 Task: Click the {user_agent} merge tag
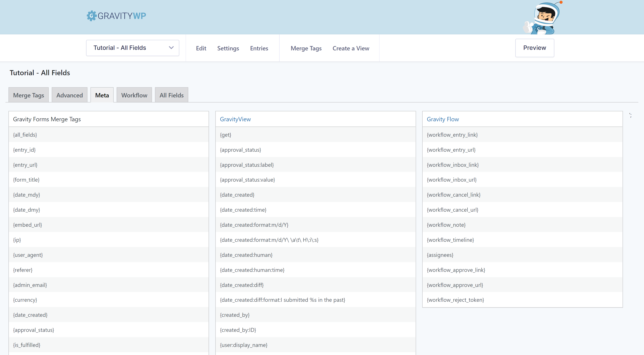pyautogui.click(x=28, y=255)
